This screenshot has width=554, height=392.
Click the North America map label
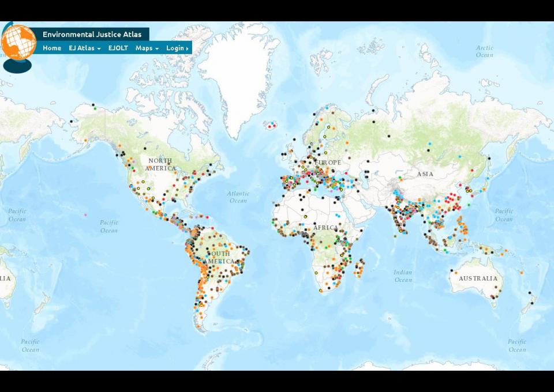160,164
